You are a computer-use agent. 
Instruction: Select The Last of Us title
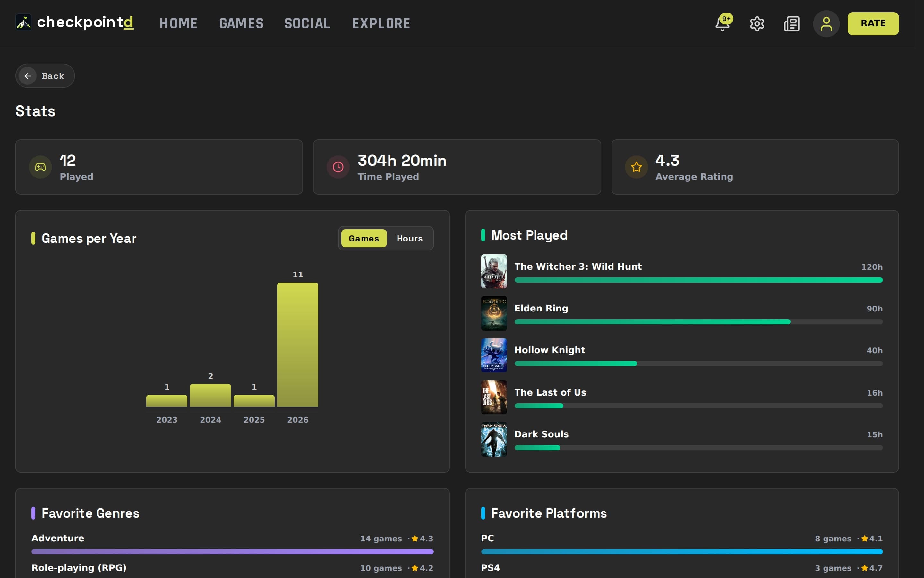pos(550,392)
